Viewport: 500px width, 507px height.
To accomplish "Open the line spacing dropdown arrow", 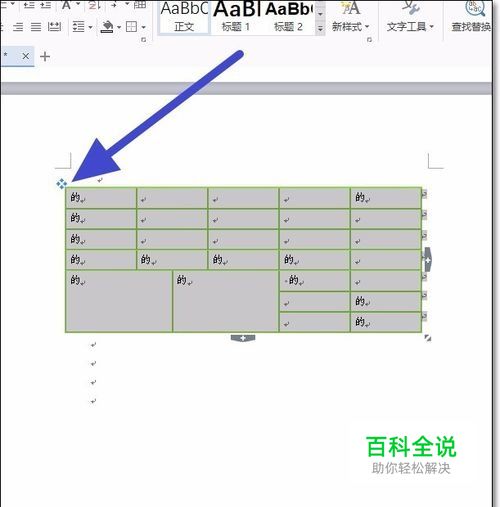I will [90, 27].
